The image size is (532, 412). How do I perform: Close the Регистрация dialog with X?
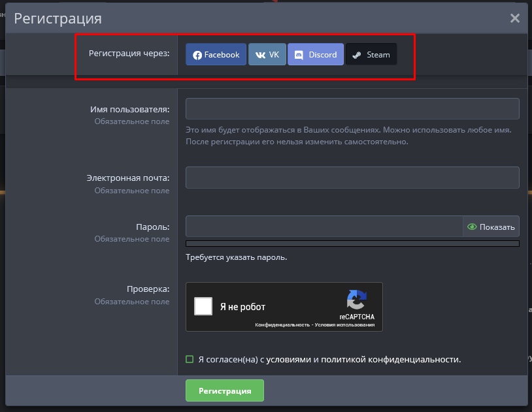tap(515, 18)
